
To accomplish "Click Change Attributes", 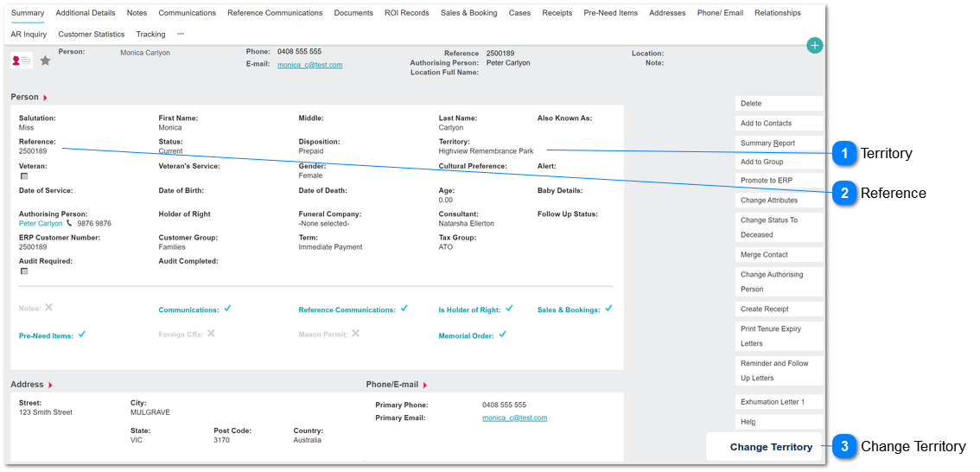I will point(780,201).
